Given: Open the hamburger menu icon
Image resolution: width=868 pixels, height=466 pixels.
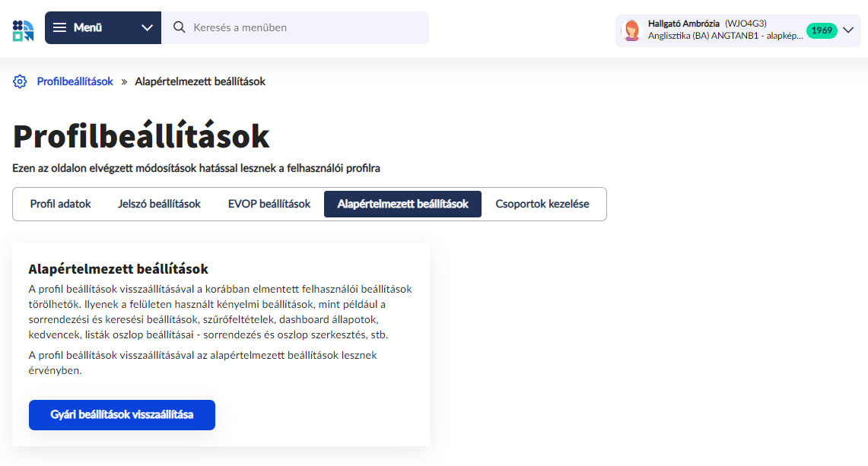Looking at the screenshot, I should tap(60, 28).
